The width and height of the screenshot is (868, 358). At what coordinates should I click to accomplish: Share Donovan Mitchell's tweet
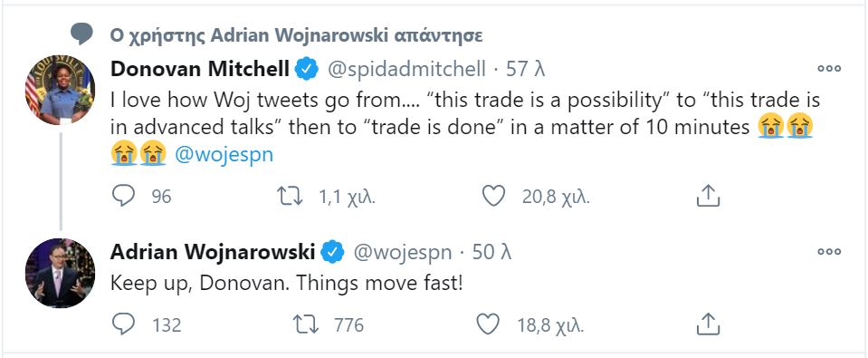708,196
